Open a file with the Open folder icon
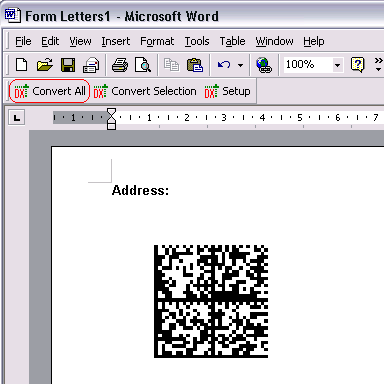This screenshot has height=384, width=384. pos(45,65)
